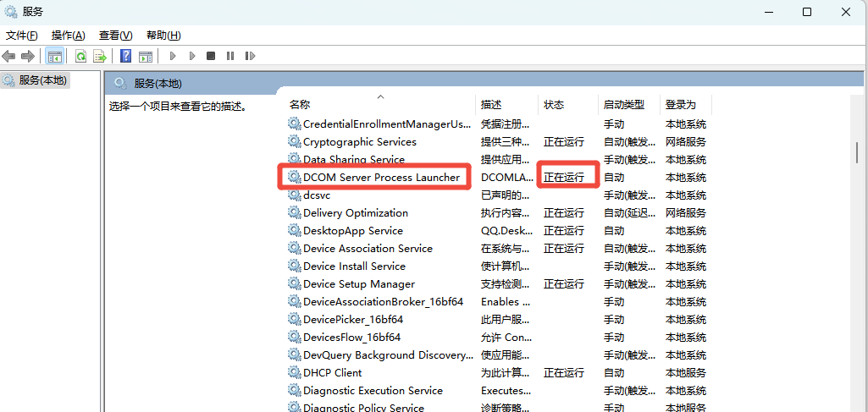Click the vertical scrollbar thumb of the services list
868x412 pixels.
[x=859, y=154]
